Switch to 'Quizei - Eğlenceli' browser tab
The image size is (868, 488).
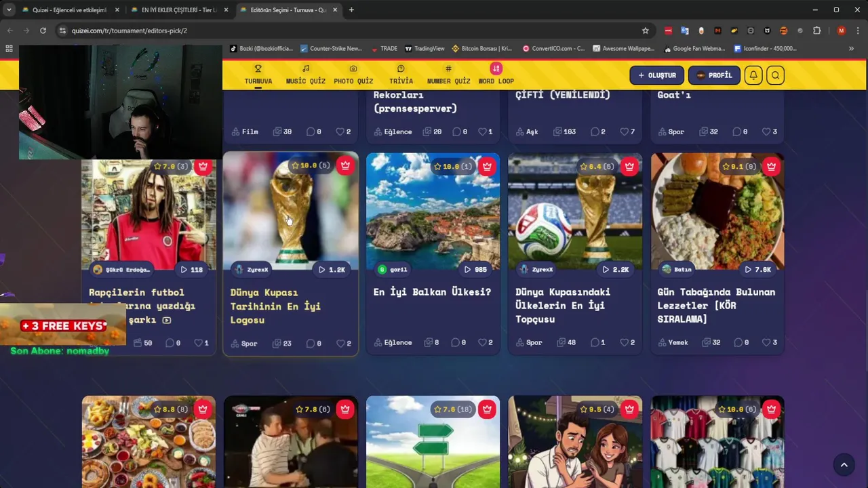(x=69, y=10)
